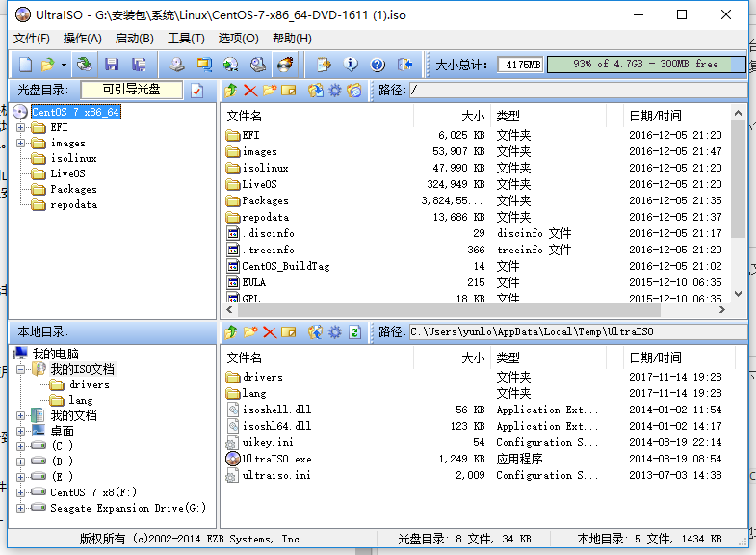Click the Go up folder icon in local pane
The image size is (756, 555).
point(231,332)
